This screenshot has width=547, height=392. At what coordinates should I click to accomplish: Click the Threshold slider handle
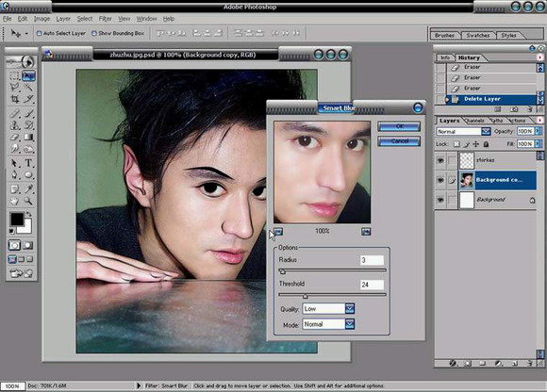click(306, 296)
